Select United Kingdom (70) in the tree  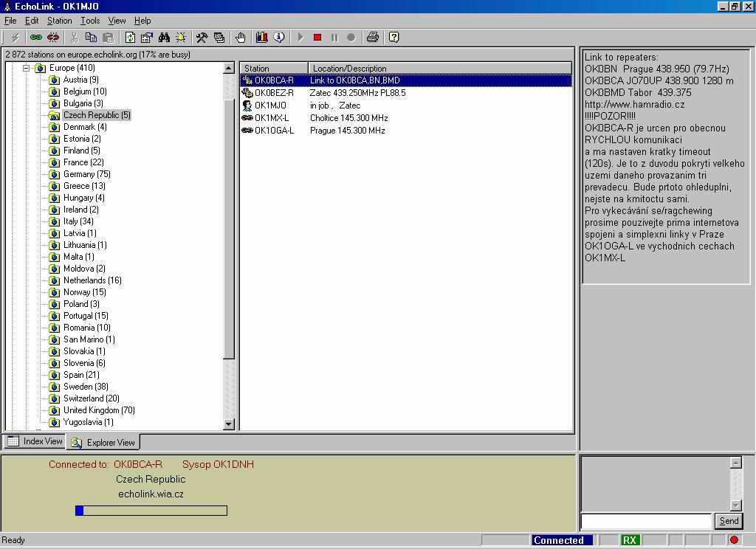coord(99,410)
